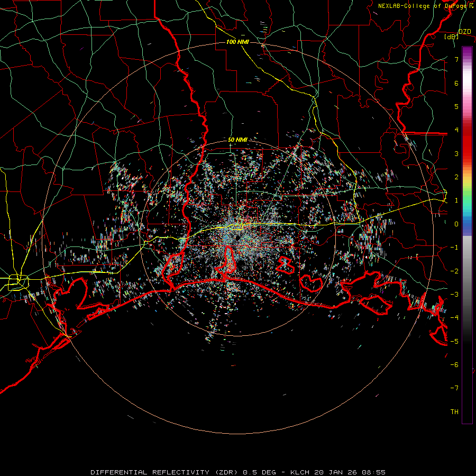Click the 1 value on the color scale
Viewport: 476px width, 476px height.
pos(456,200)
